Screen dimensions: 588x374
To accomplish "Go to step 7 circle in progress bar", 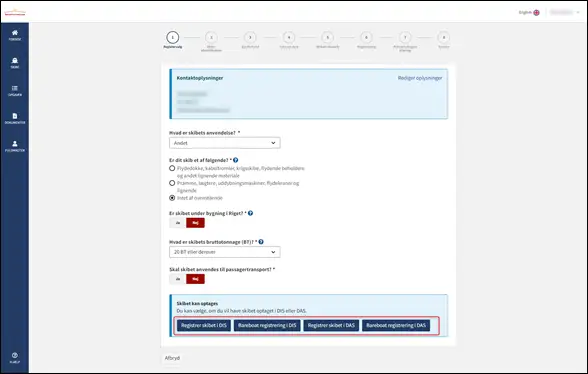I will click(405, 38).
